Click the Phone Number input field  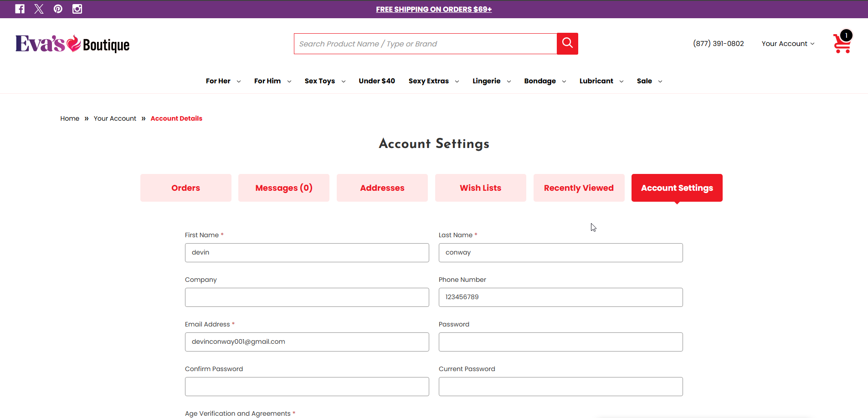[x=560, y=297]
